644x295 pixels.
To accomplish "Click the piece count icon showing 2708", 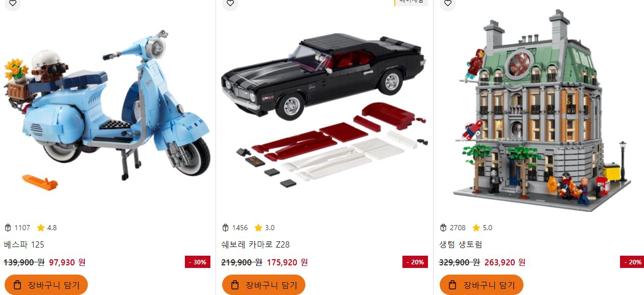I will 443,228.
